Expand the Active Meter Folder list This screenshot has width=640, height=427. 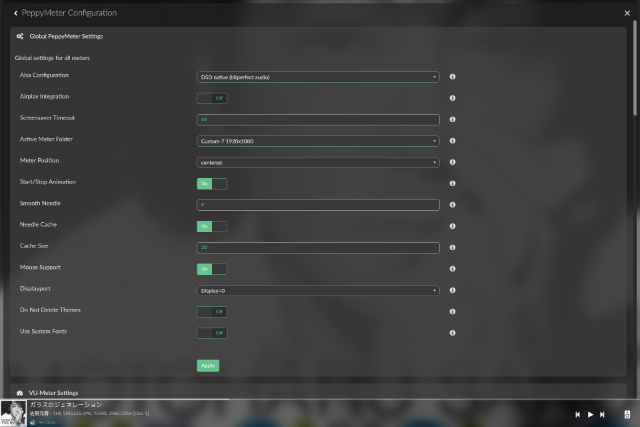coord(318,141)
